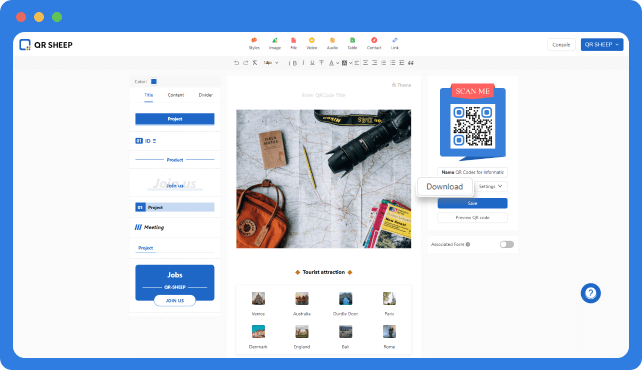642x370 pixels.
Task: Click the Associated Form info icon
Action: click(468, 244)
